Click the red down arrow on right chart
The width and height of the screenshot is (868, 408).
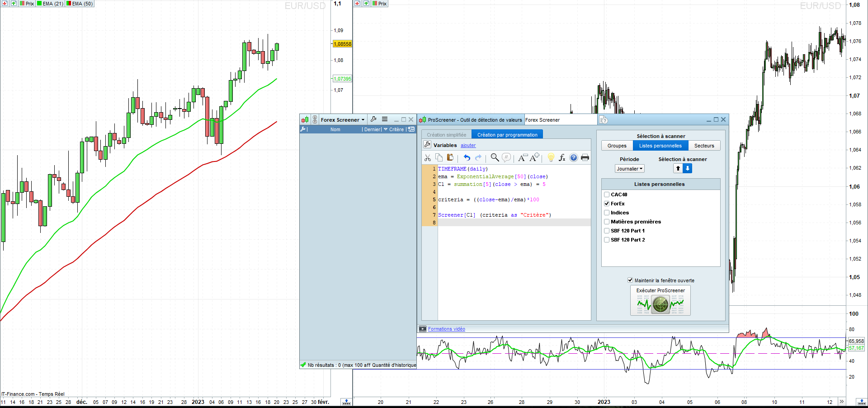(x=357, y=3)
